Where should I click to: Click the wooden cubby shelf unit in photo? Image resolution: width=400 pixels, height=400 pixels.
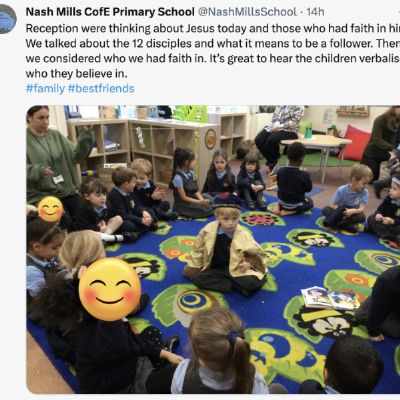143,147
